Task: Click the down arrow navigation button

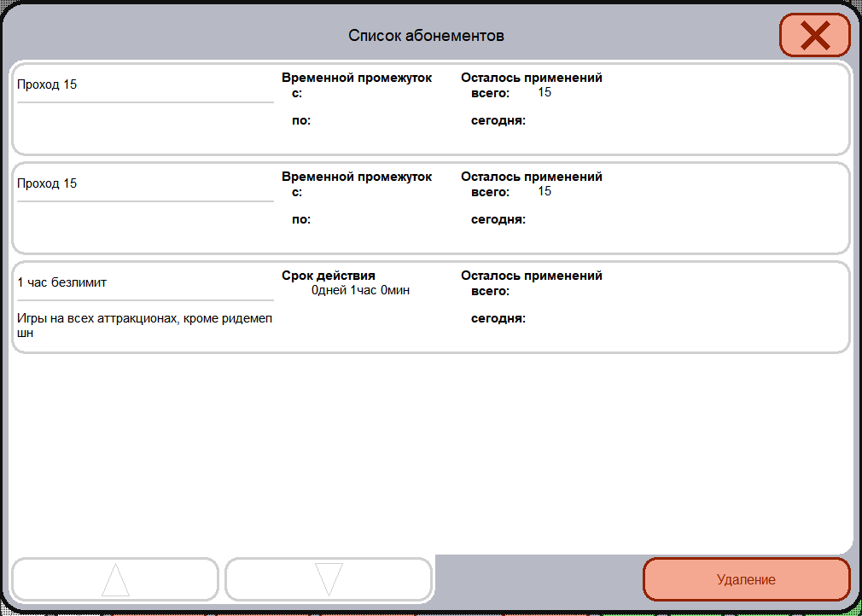Action: coord(329,579)
